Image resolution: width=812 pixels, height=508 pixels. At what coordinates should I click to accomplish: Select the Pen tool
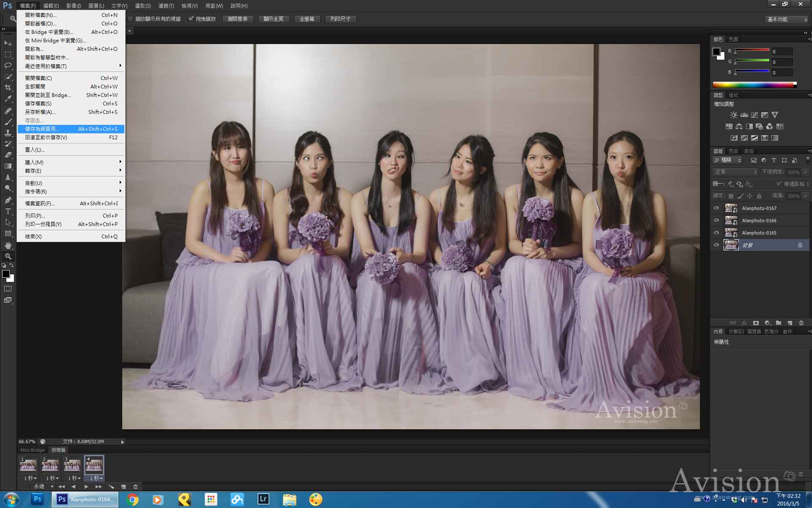tap(8, 200)
